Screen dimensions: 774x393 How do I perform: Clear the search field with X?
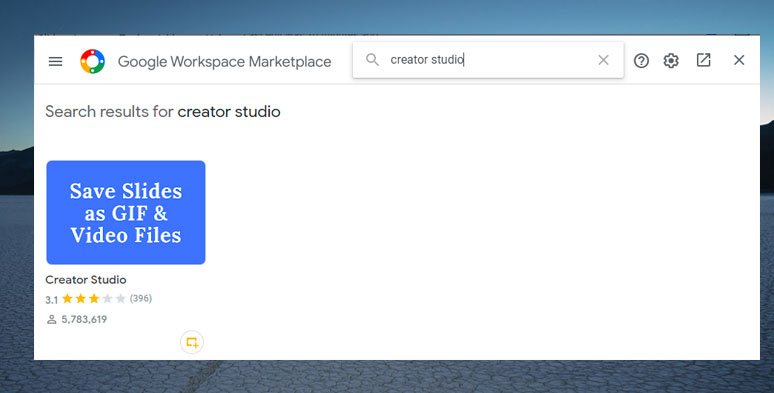pyautogui.click(x=603, y=60)
